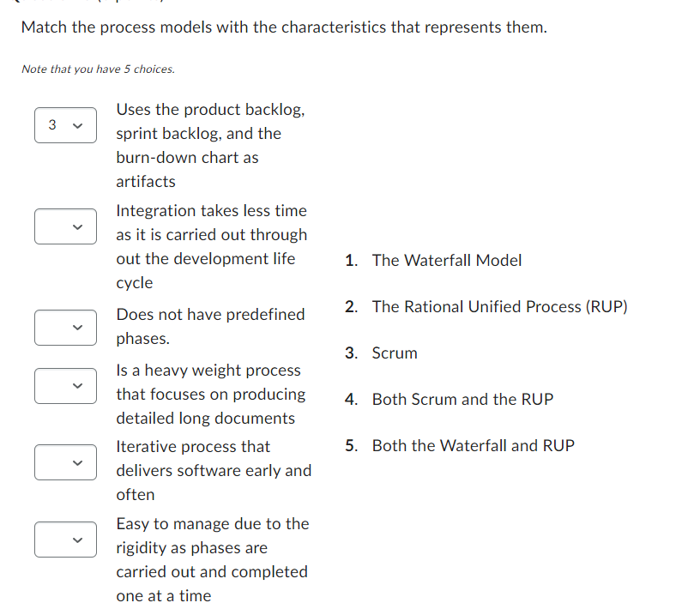Click the chevron in the second answer box

[x=77, y=226]
